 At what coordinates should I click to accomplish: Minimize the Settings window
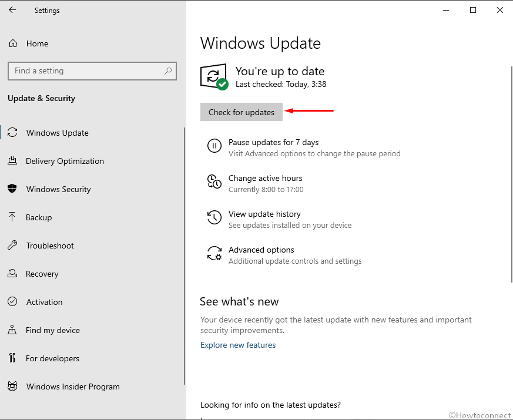point(445,10)
